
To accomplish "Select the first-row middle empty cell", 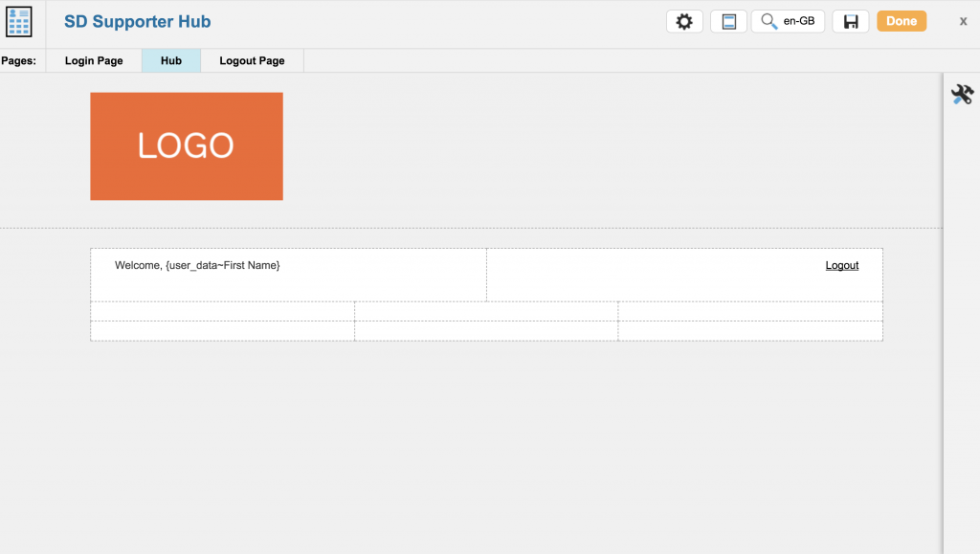I will pos(486,311).
